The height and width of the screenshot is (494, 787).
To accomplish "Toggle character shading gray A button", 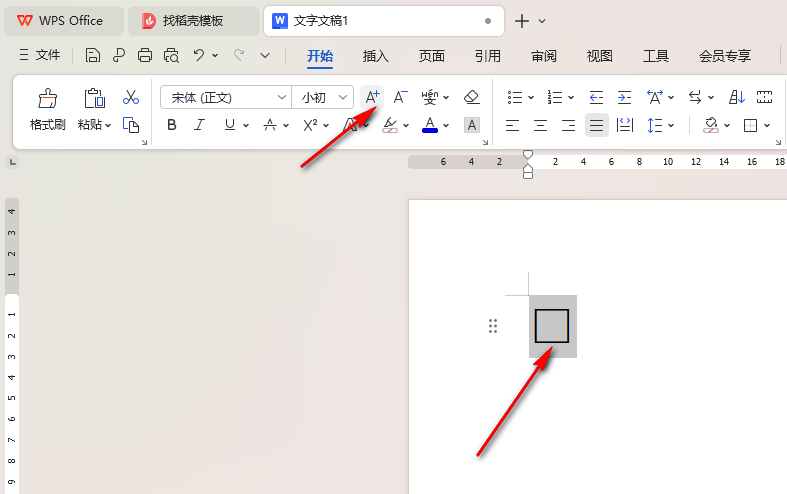I will (x=472, y=125).
